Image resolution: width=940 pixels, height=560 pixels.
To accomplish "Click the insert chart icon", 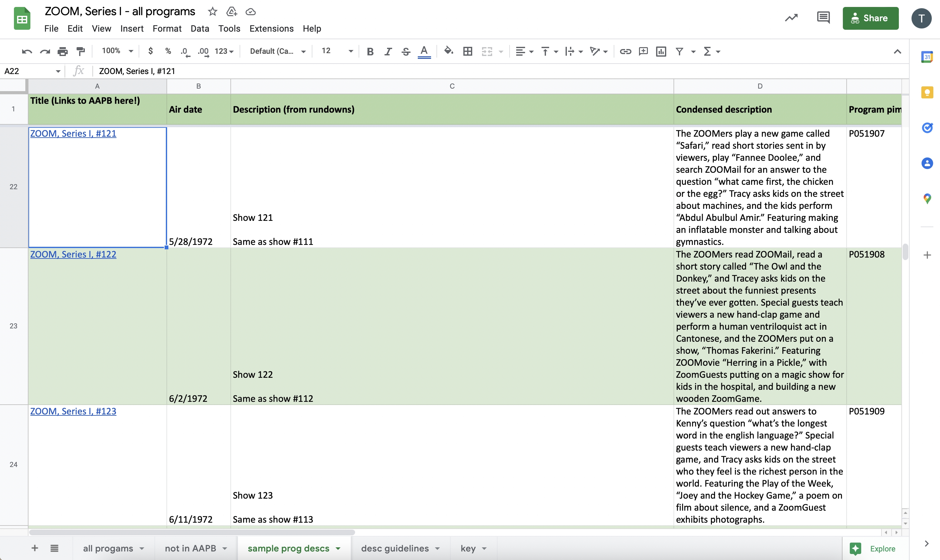I will pos(661,51).
